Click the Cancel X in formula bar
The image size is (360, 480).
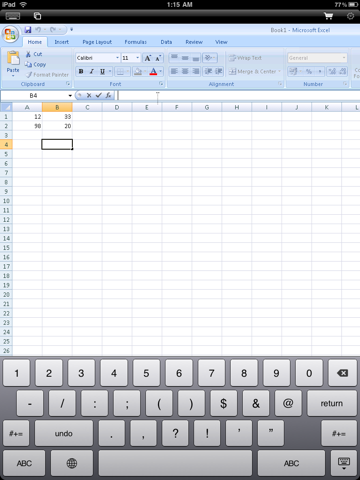[x=89, y=96]
